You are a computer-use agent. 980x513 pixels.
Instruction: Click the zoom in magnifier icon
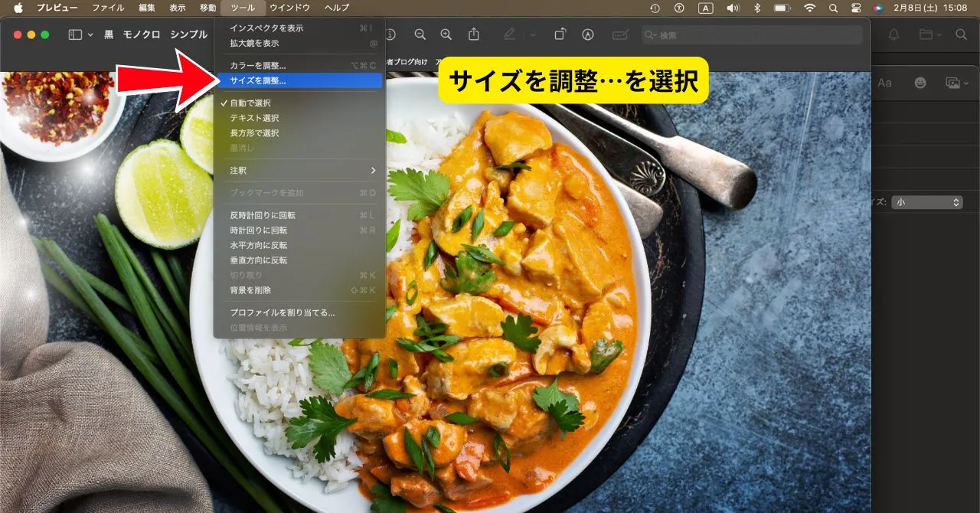tap(446, 34)
